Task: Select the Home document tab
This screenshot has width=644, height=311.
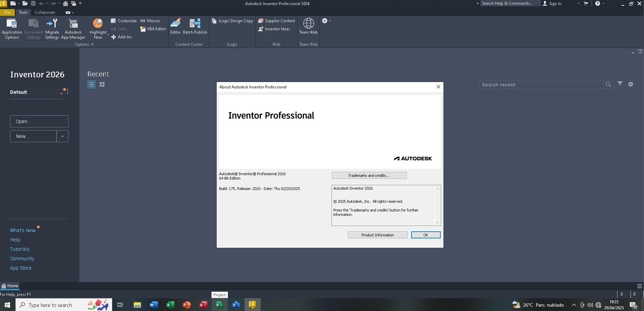Action: [x=10, y=286]
